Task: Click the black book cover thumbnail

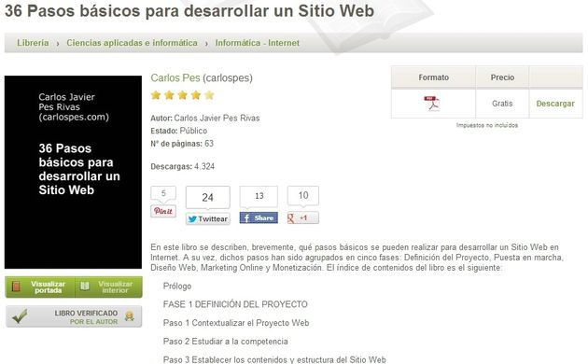Action: [73, 172]
